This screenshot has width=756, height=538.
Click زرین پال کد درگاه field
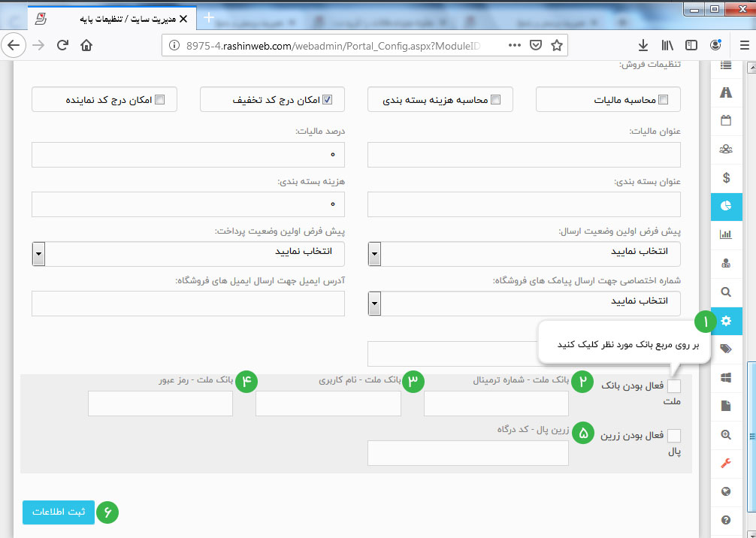[468, 453]
